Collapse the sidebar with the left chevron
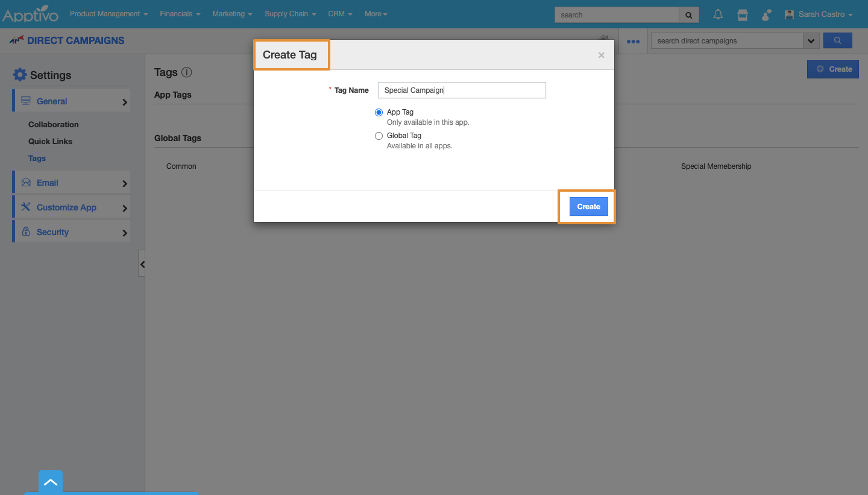This screenshot has width=868, height=495. point(142,264)
